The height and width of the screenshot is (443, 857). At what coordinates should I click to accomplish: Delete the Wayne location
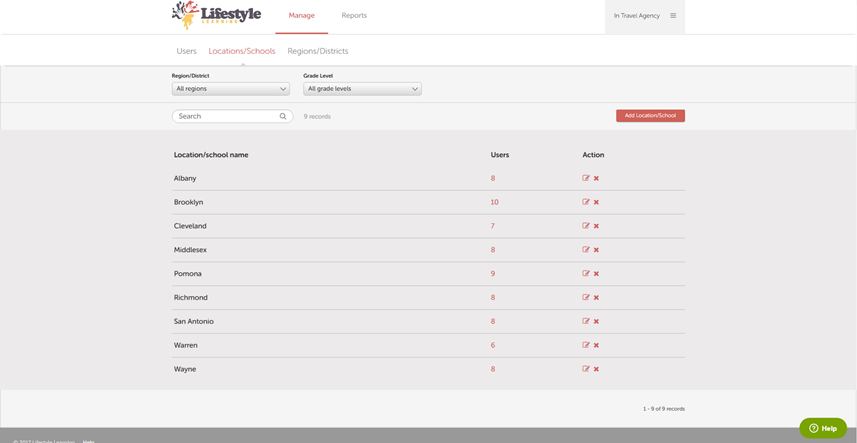tap(596, 369)
